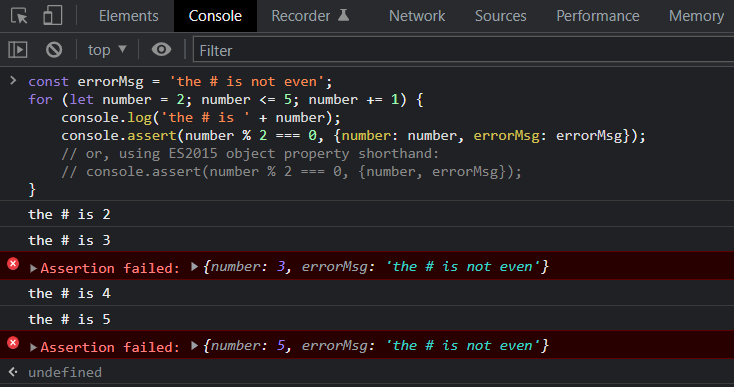
Task: Clear the console with the ban icon
Action: tap(54, 50)
